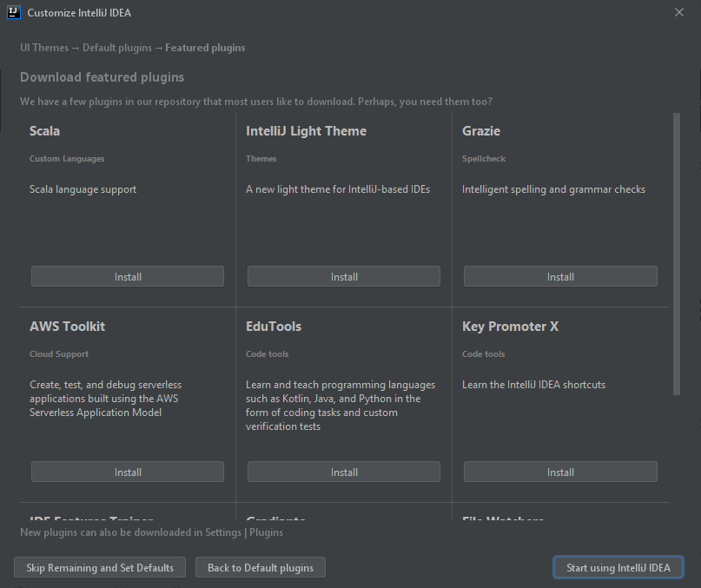
Task: Install the IntelliJ Light Theme plugin
Action: click(x=344, y=276)
